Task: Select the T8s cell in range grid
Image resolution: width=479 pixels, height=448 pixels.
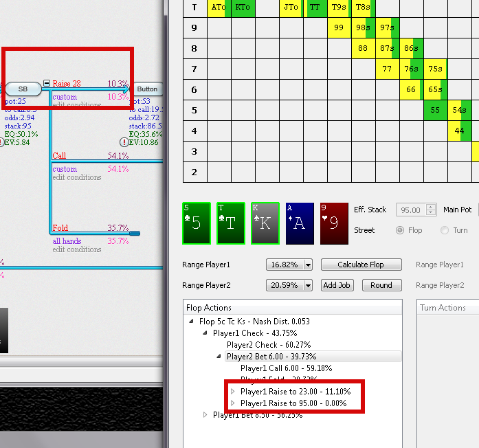Action: pos(364,7)
